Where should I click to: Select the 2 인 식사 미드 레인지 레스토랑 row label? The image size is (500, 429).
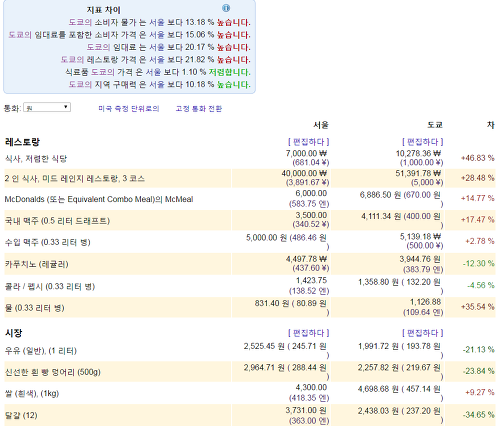tap(75, 179)
